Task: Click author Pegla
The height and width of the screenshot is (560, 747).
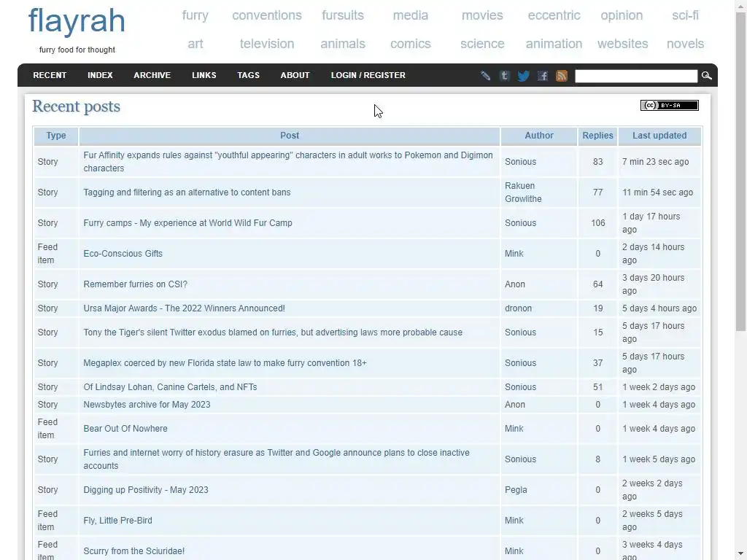Action: click(516, 490)
